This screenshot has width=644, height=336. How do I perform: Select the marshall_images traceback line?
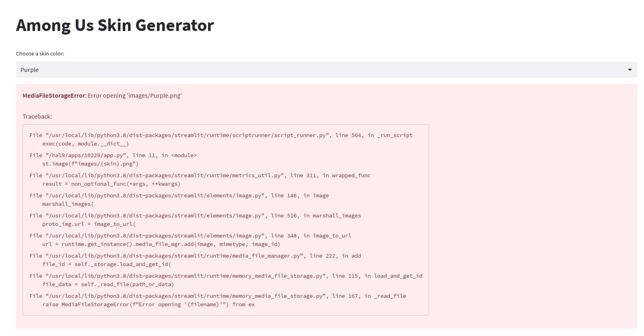pyautogui.click(x=195, y=215)
